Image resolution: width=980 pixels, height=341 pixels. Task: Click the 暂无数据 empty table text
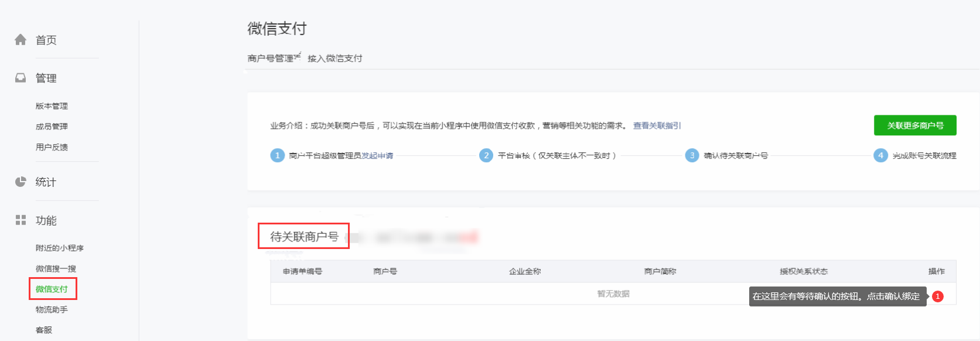(x=613, y=294)
